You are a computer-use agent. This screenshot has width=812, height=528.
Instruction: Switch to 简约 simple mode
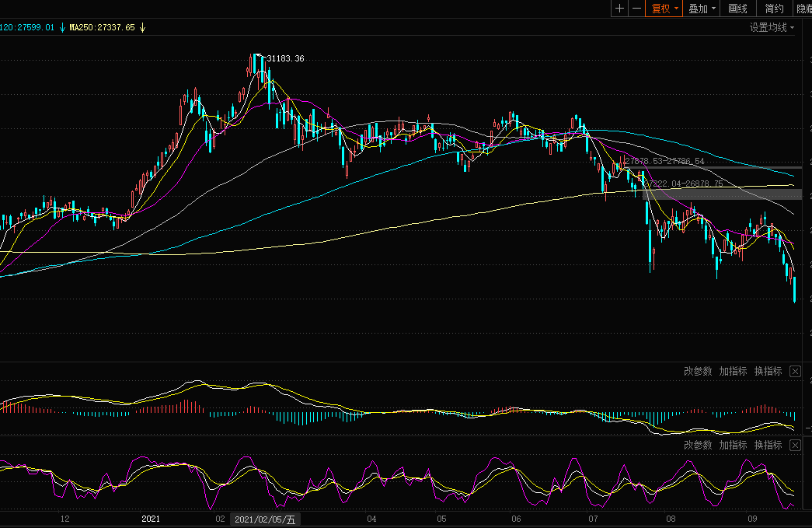pos(774,9)
